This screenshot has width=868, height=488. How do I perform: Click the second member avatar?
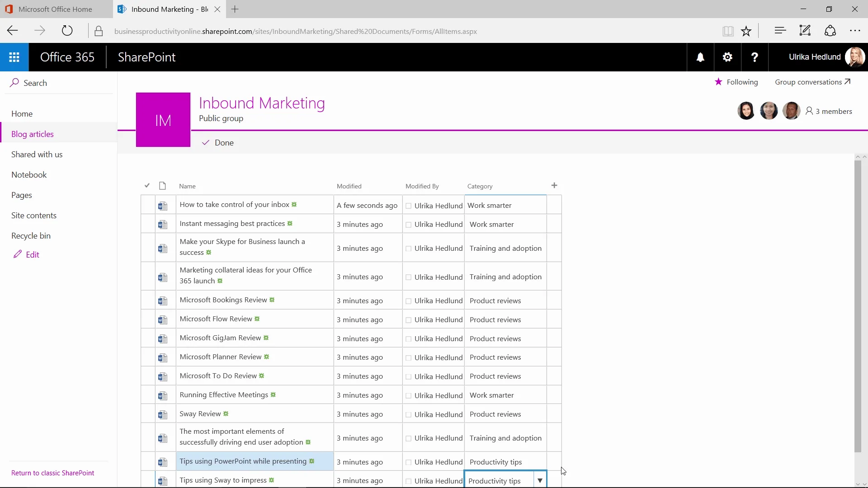769,111
